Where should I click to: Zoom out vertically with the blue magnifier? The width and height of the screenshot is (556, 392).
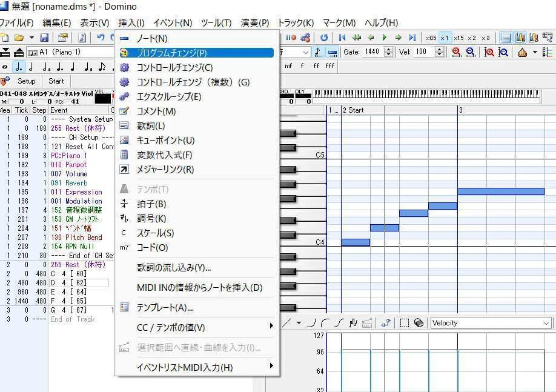[x=503, y=53]
